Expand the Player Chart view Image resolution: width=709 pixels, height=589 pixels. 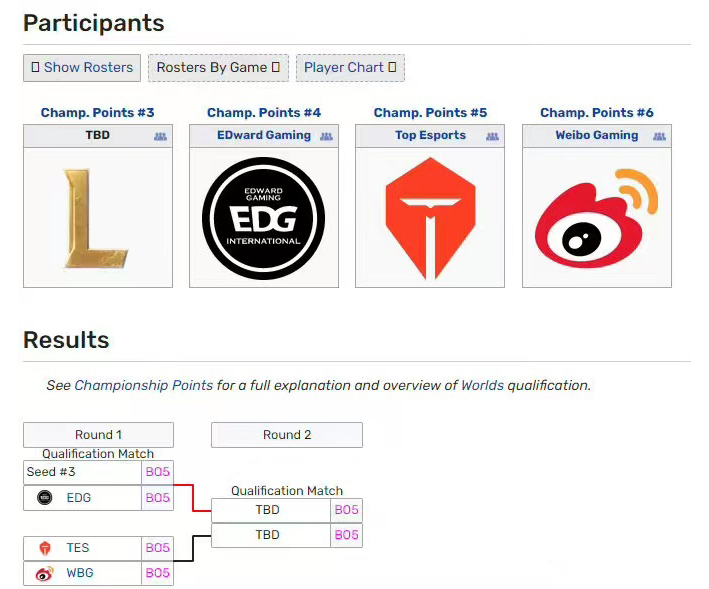(350, 68)
